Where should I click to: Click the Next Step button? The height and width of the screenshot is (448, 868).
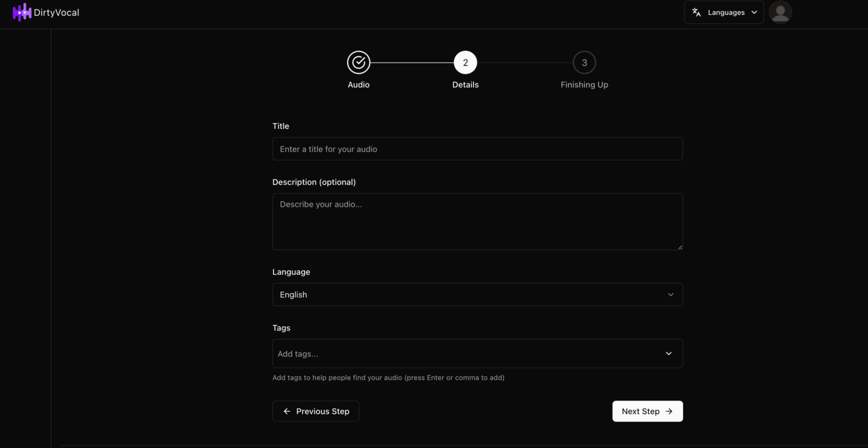(647, 411)
